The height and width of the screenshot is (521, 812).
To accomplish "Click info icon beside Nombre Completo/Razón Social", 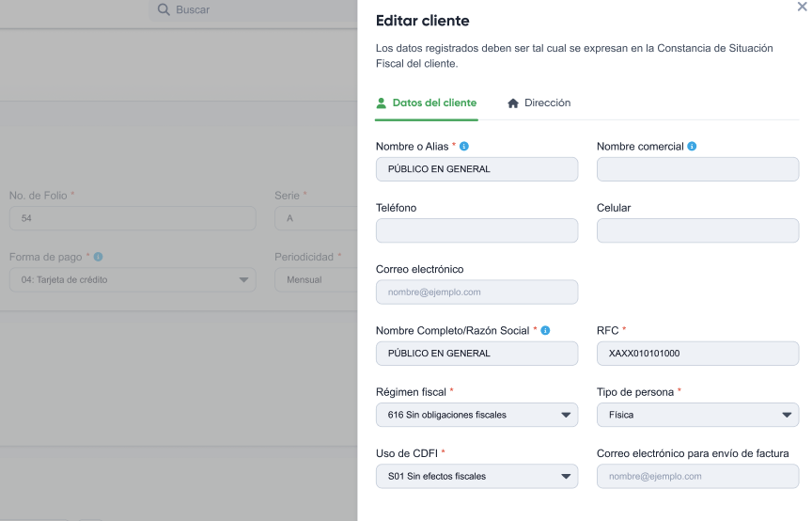I will pyautogui.click(x=545, y=330).
